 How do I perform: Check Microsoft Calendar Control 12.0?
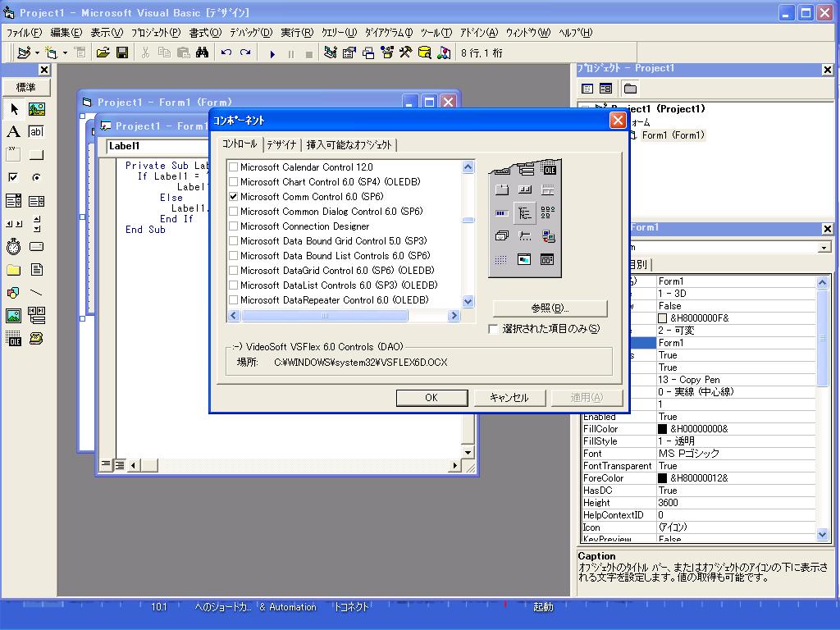point(234,167)
